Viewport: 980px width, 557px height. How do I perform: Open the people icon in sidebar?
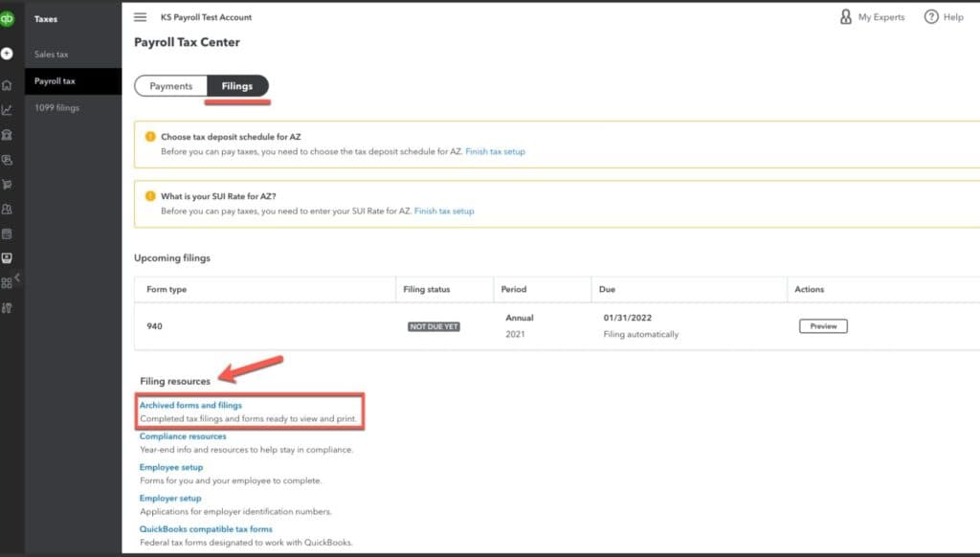(7, 209)
